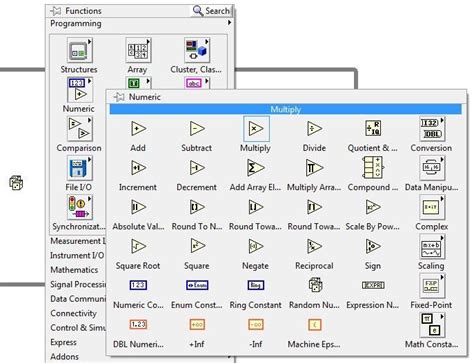This screenshot has height=363, width=474.
Task: Expand the Comparison subpalette
Action: pos(80,129)
